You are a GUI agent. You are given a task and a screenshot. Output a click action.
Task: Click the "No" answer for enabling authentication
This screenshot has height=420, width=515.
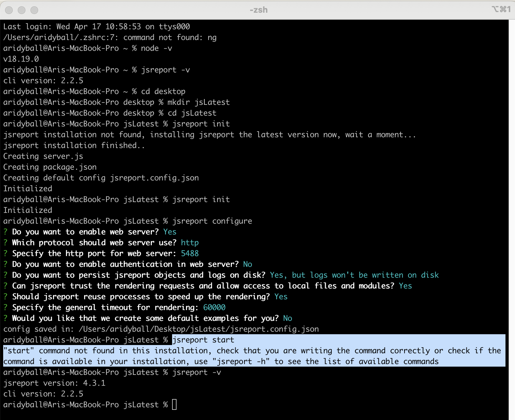(247, 264)
